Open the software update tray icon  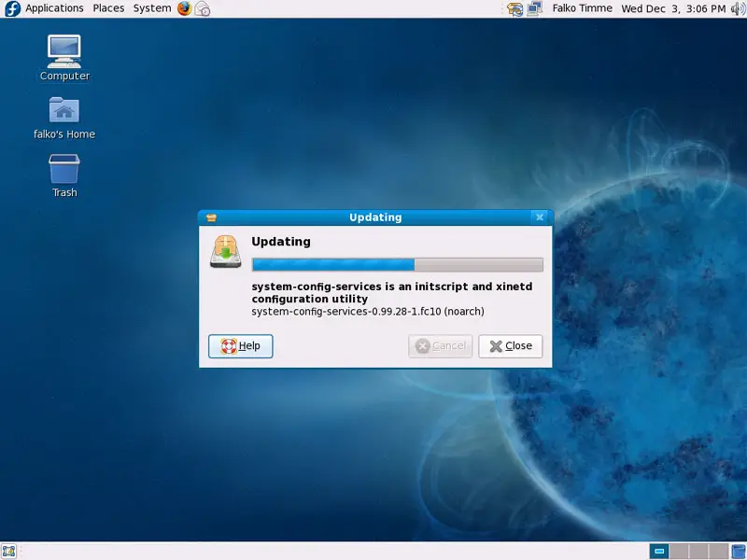[x=514, y=8]
